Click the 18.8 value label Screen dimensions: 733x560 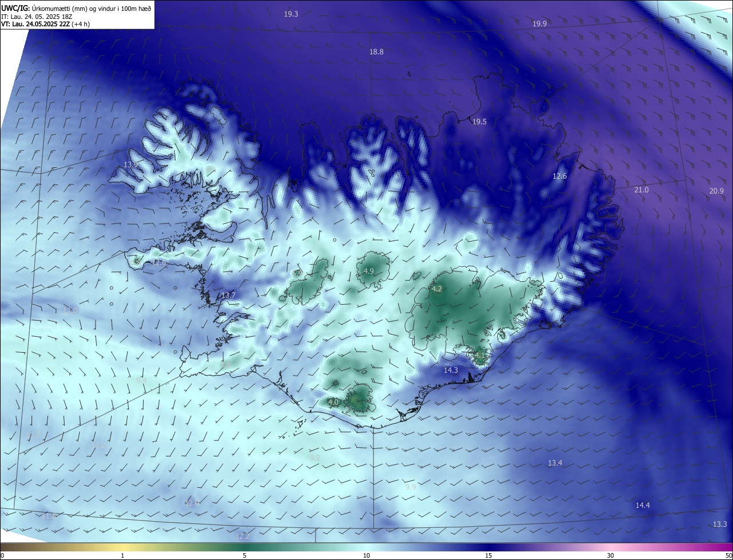coord(376,52)
